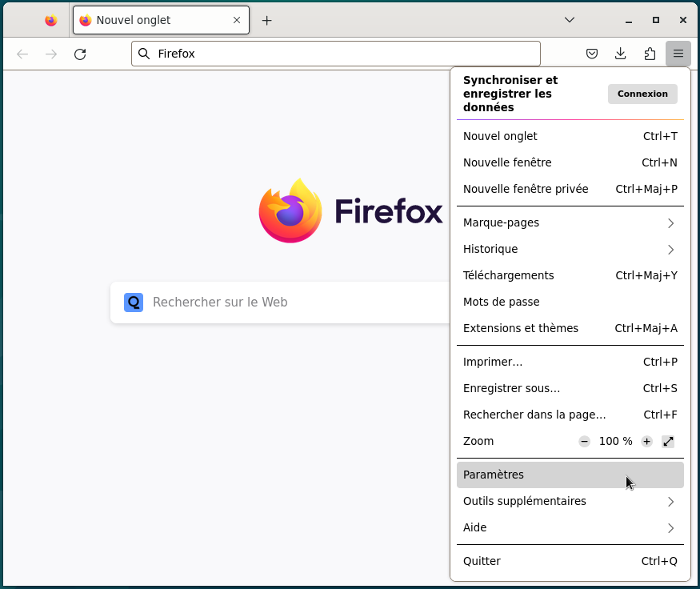Open the list all tabs chevron
Screen dimensions: 700x589
569,20
